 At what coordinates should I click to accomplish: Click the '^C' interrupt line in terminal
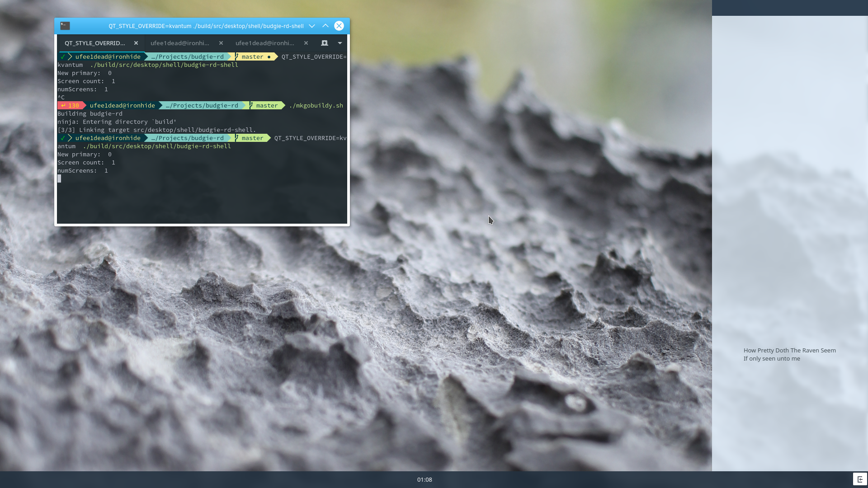pos(61,97)
